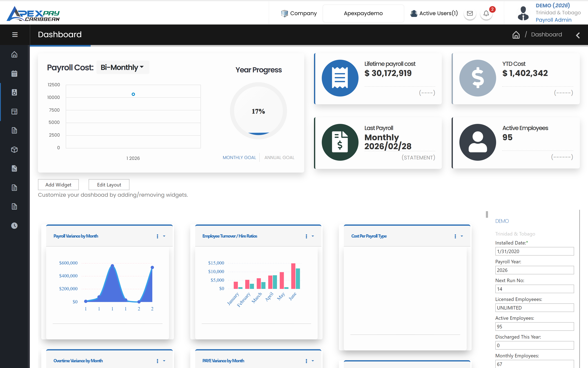Click the Apexpaydemo company field
Viewport: 588px width, 368px height.
click(x=363, y=13)
